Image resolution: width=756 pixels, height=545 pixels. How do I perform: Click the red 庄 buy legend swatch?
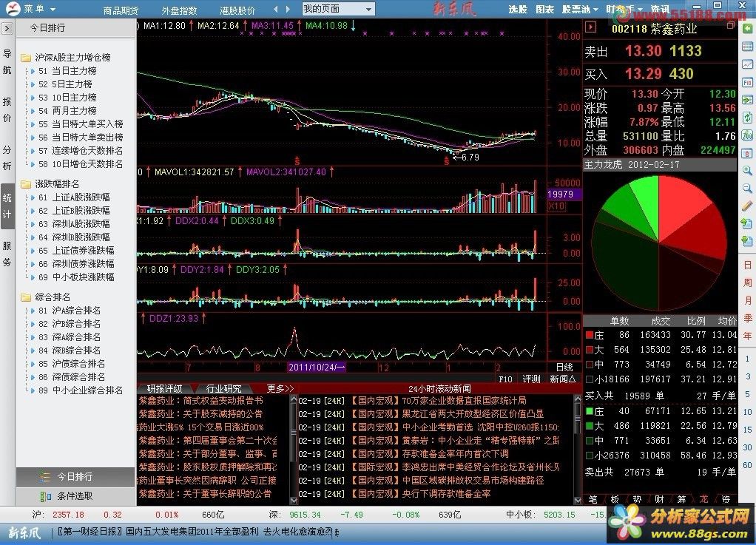(589, 335)
